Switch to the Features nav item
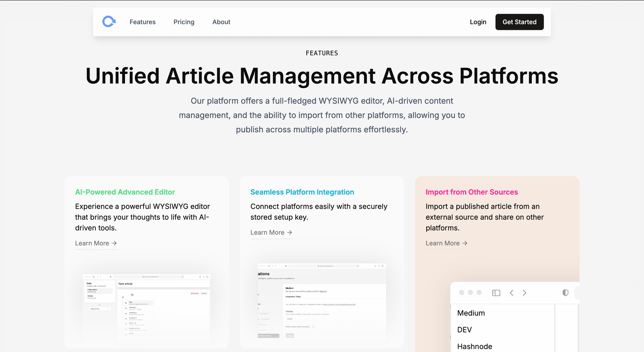Image resolution: width=644 pixels, height=352 pixels. click(x=142, y=22)
